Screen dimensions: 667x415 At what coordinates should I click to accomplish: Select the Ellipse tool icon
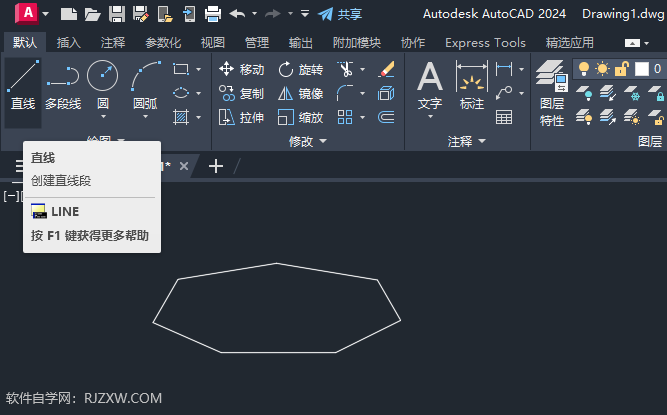point(181,93)
